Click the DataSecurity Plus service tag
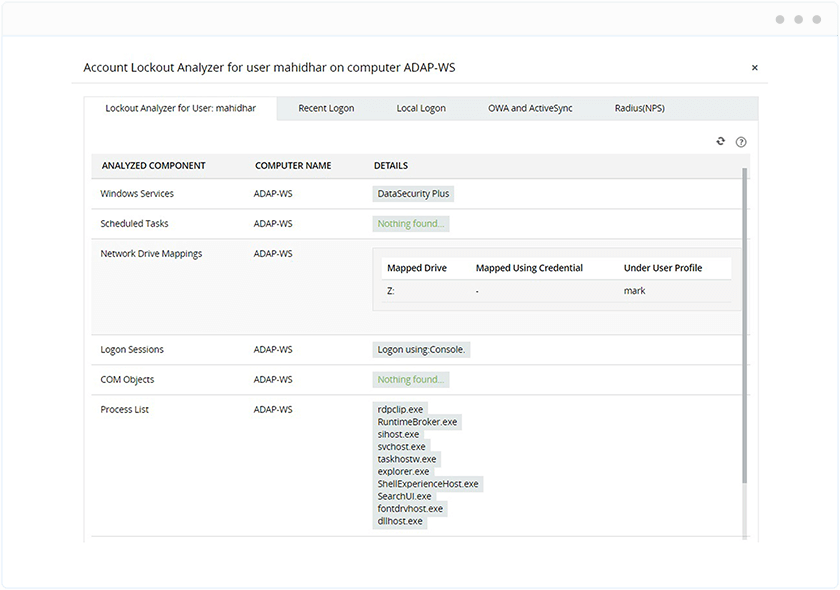Screen dimensions: 840x590 [413, 193]
